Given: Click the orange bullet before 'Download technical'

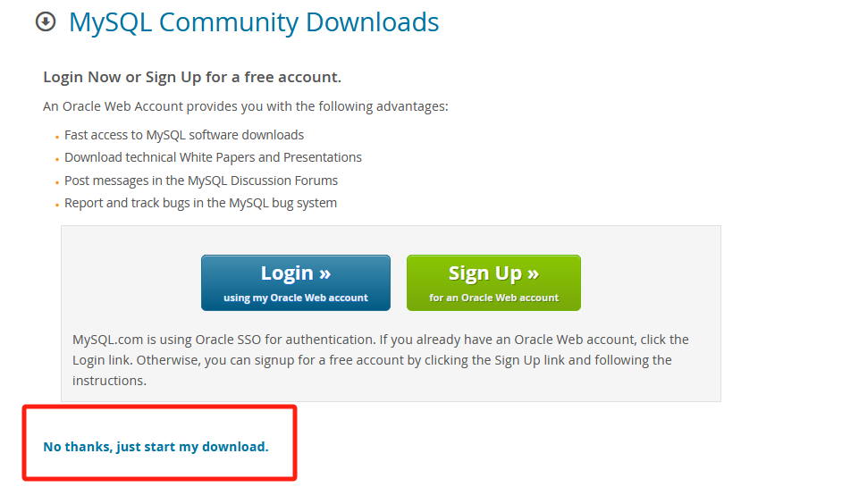Looking at the screenshot, I should (x=57, y=160).
